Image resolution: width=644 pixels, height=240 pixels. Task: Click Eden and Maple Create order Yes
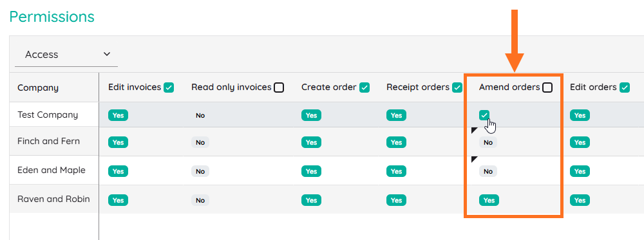311,171
